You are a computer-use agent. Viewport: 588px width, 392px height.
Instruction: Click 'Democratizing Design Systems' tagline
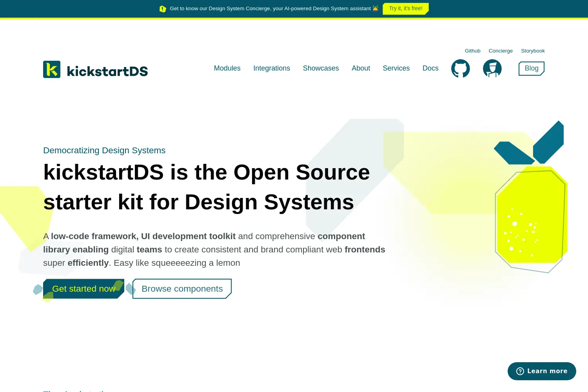[x=104, y=151]
